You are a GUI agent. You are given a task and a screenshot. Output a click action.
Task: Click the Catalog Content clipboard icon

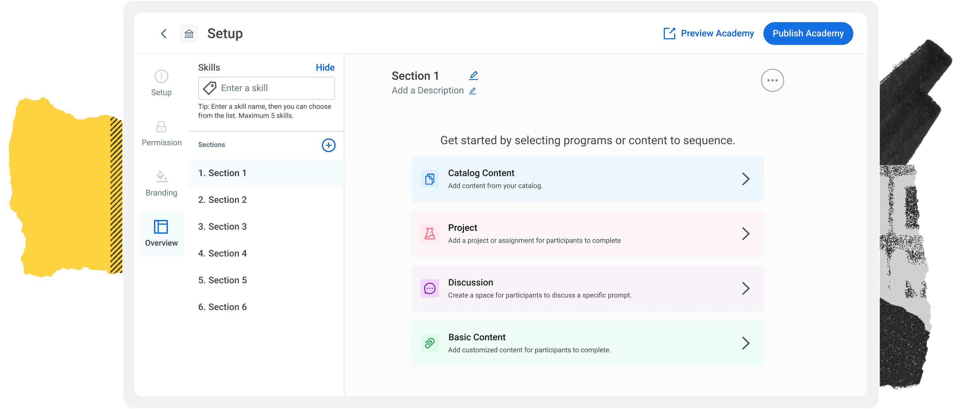430,179
